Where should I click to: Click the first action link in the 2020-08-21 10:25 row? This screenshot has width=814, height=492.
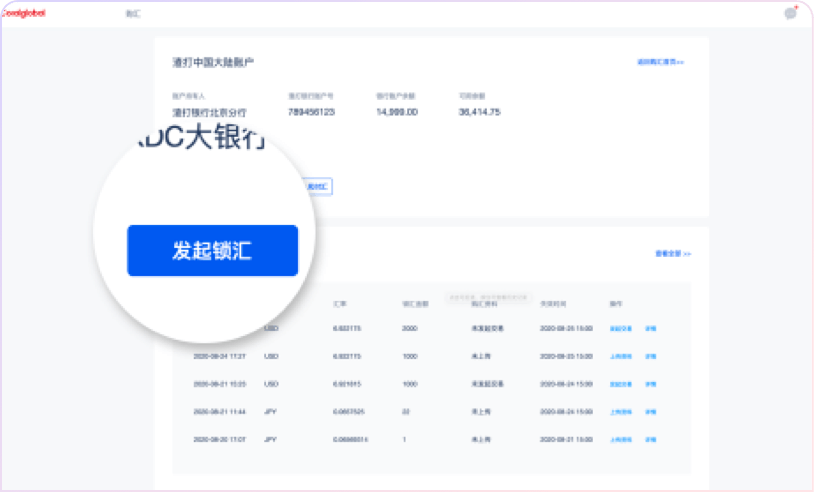621,385
